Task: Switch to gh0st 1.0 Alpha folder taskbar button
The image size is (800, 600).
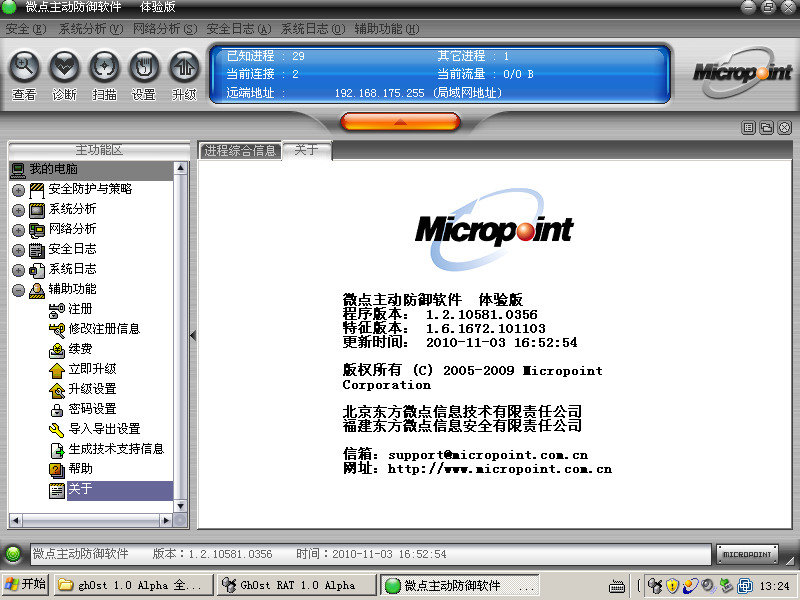Action: pyautogui.click(x=134, y=585)
